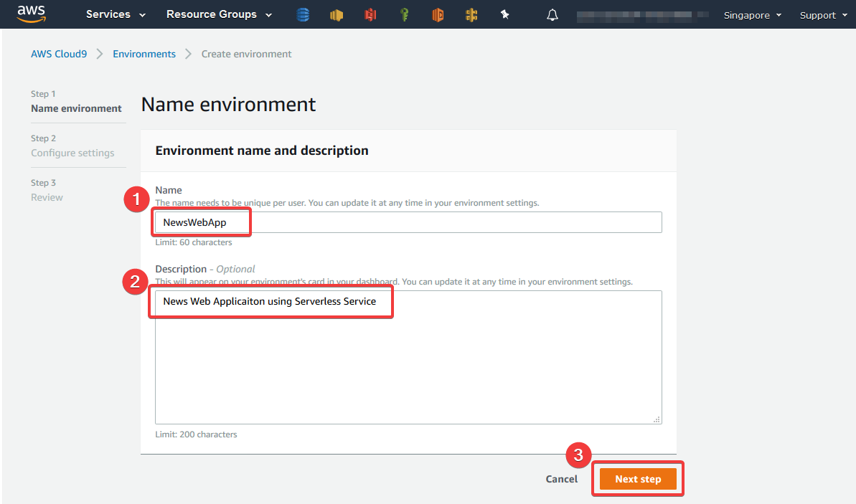Focus the Name field containing NewsWebApp
The height and width of the screenshot is (504, 856).
pyautogui.click(x=408, y=222)
